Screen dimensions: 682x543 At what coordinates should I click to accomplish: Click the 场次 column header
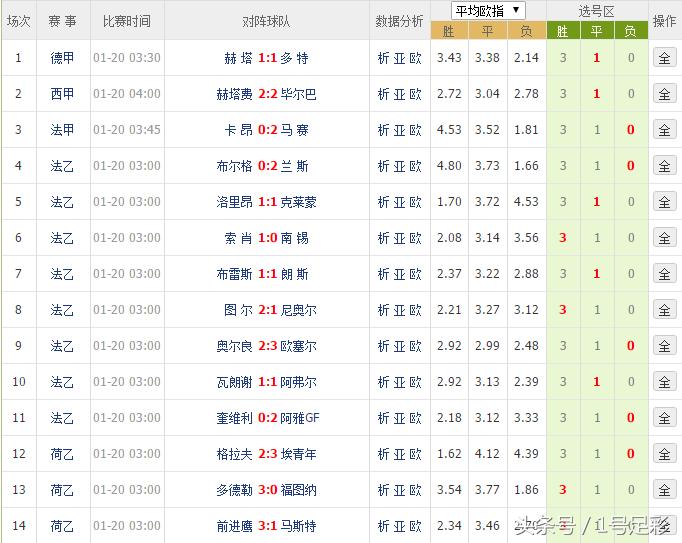19,21
